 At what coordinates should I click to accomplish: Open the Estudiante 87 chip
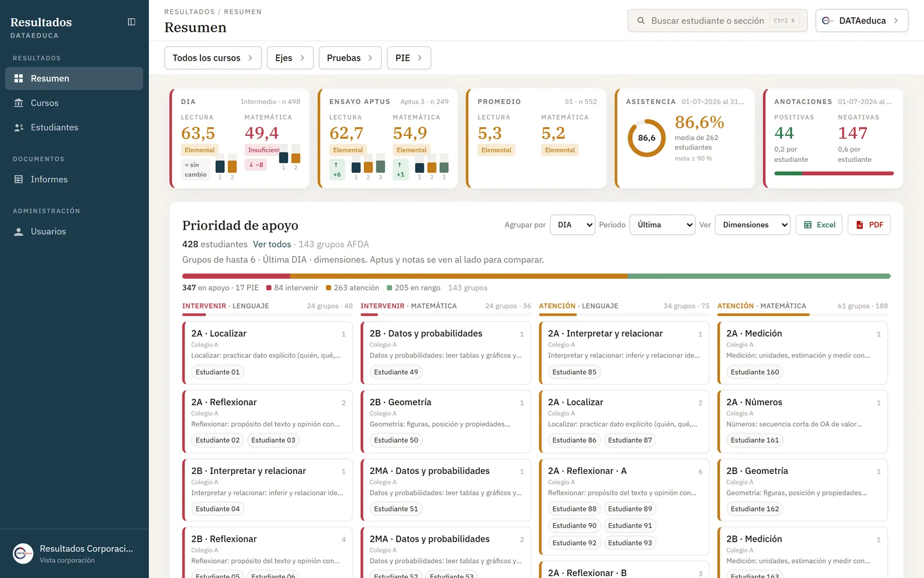630,440
